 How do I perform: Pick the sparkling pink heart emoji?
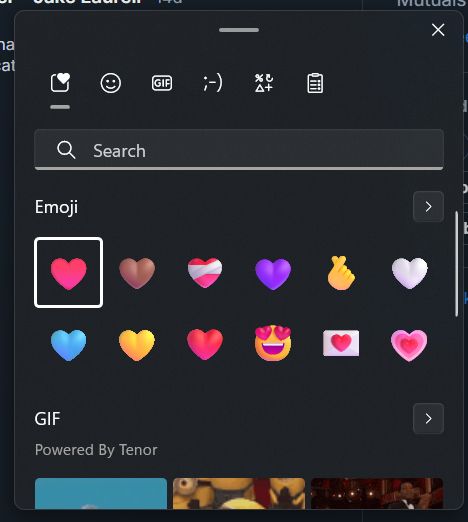coord(409,345)
